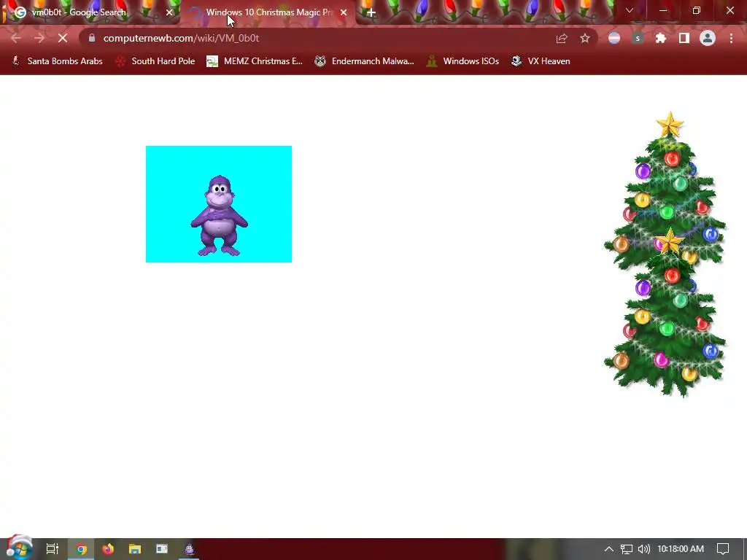The width and height of the screenshot is (747, 560).
Task: Click the 10:18:00 AM clock
Action: [x=681, y=549]
